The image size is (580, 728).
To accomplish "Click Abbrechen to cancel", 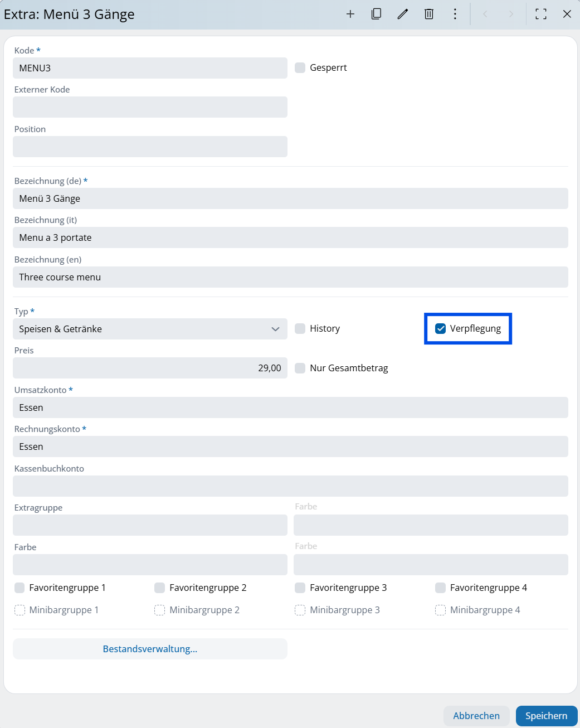I will coord(476,716).
